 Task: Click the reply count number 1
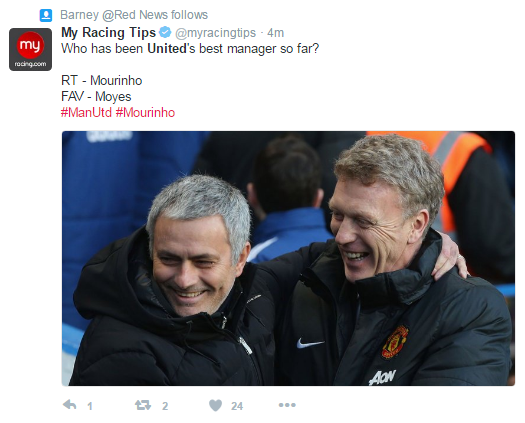click(x=90, y=406)
